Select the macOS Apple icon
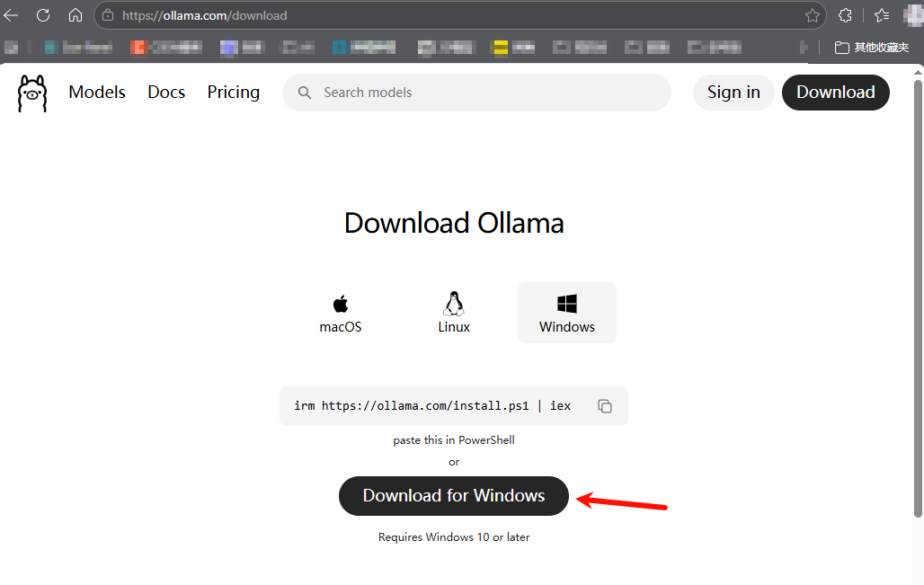 pyautogui.click(x=341, y=304)
